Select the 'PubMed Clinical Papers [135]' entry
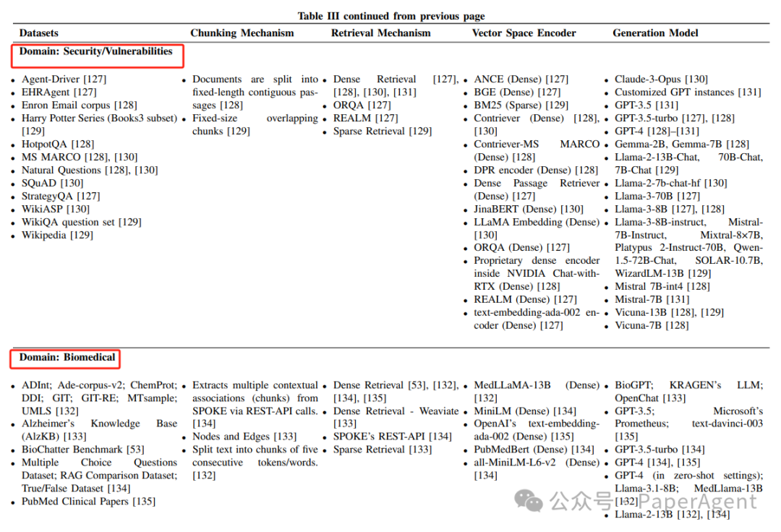Screen dimensions: 781x532 pyautogui.click(x=89, y=501)
